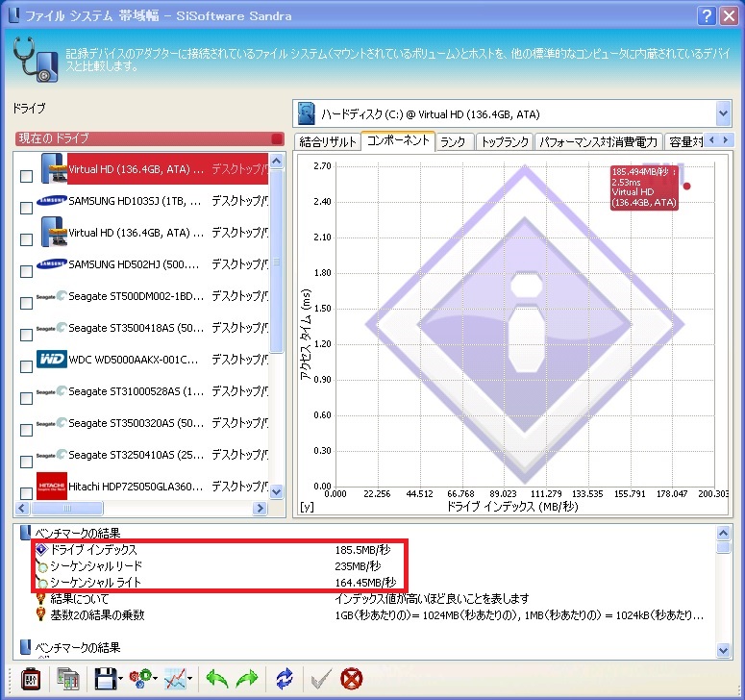Click the line chart options icon
745x700 pixels.
tap(175, 679)
